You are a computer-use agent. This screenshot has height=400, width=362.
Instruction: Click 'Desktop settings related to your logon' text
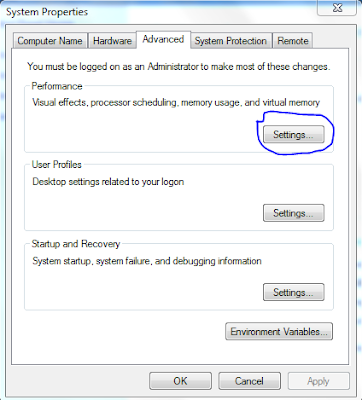tap(108, 182)
